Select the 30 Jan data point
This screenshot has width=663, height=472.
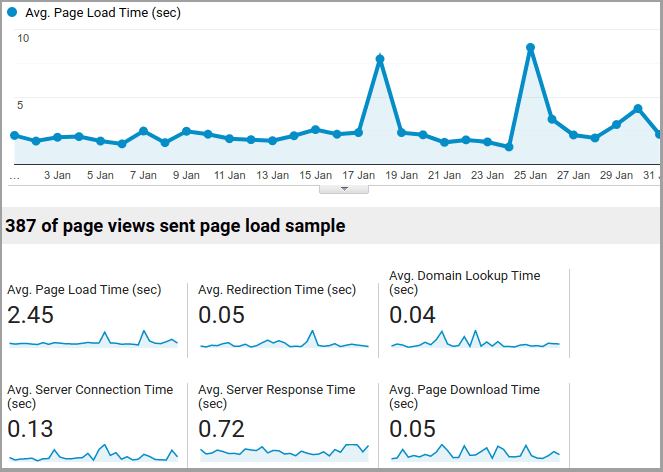638,109
